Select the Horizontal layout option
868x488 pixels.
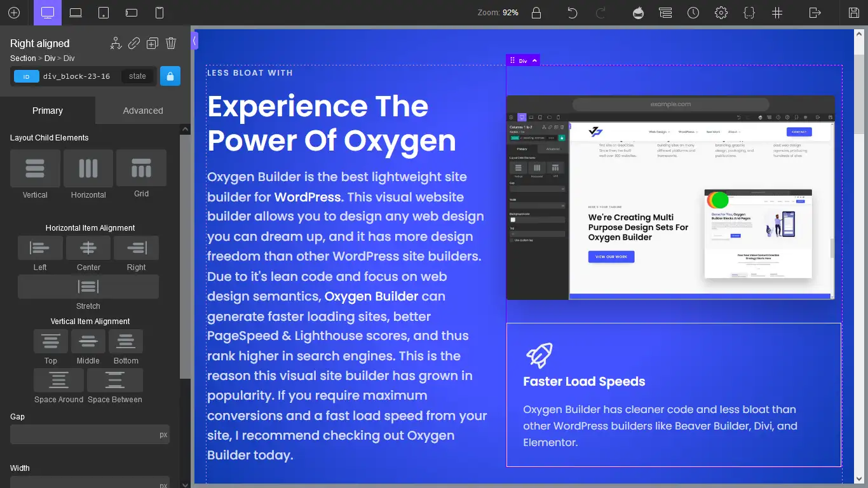coord(88,168)
